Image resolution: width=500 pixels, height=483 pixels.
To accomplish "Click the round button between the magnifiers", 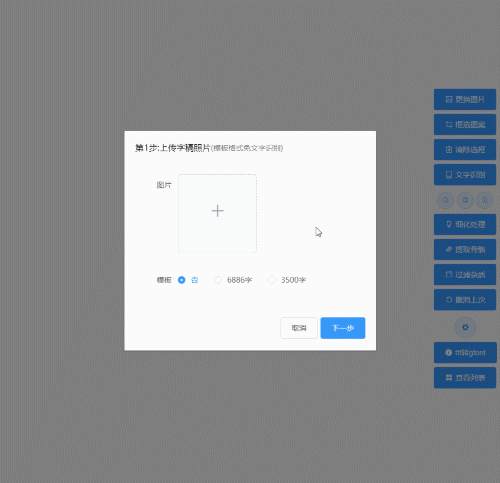I will [x=465, y=200].
